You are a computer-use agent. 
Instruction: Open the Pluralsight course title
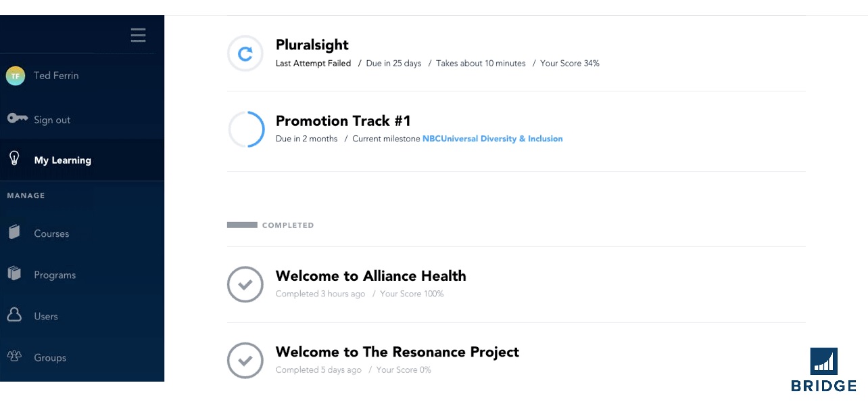[312, 45]
